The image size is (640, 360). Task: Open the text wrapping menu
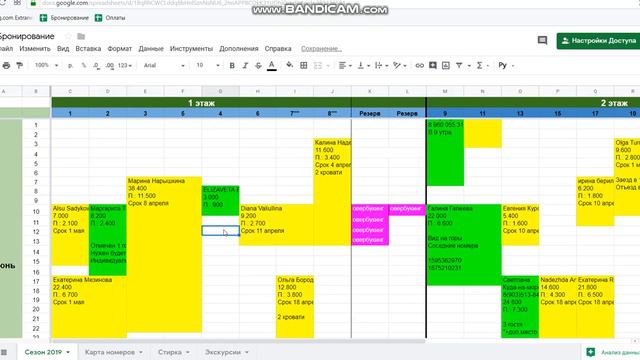coord(381,65)
